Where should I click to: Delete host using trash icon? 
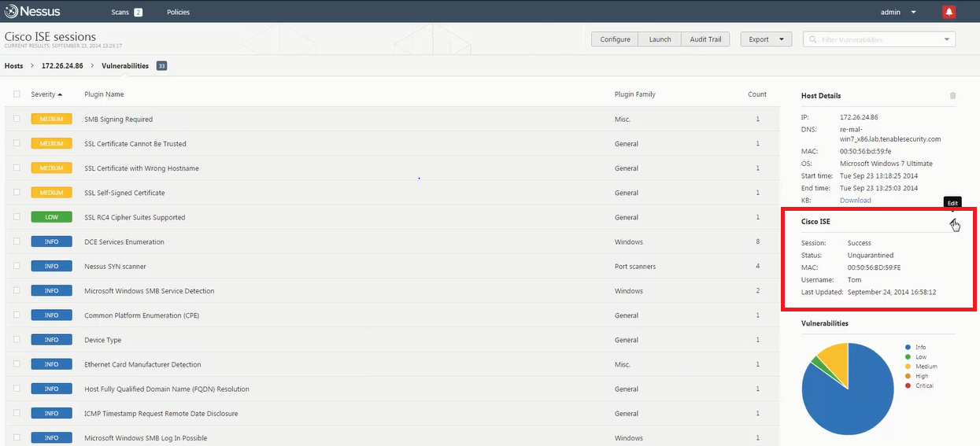point(953,96)
